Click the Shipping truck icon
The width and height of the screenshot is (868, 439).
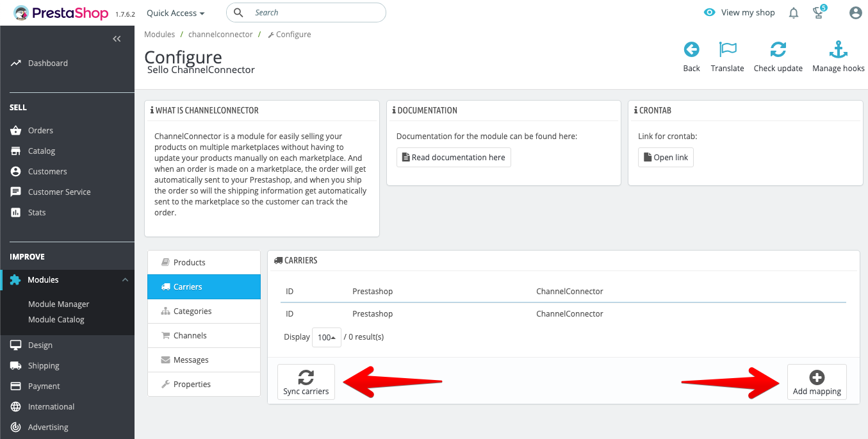click(15, 366)
